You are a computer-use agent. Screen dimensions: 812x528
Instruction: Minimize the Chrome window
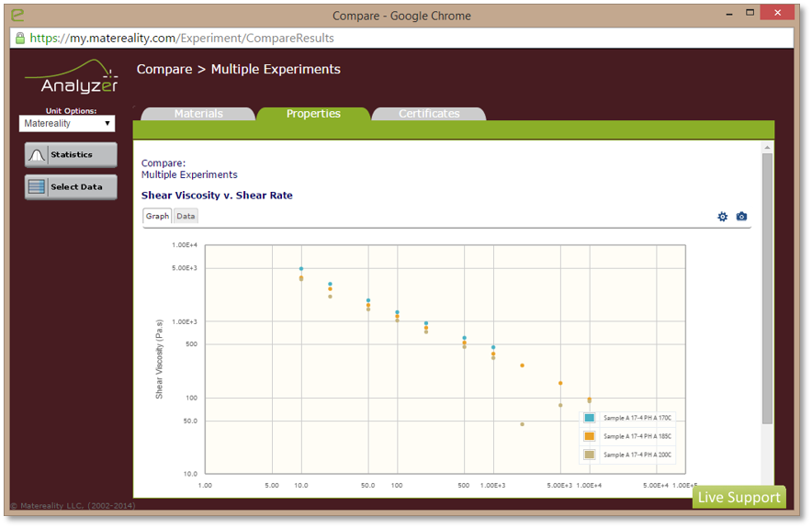click(729, 14)
